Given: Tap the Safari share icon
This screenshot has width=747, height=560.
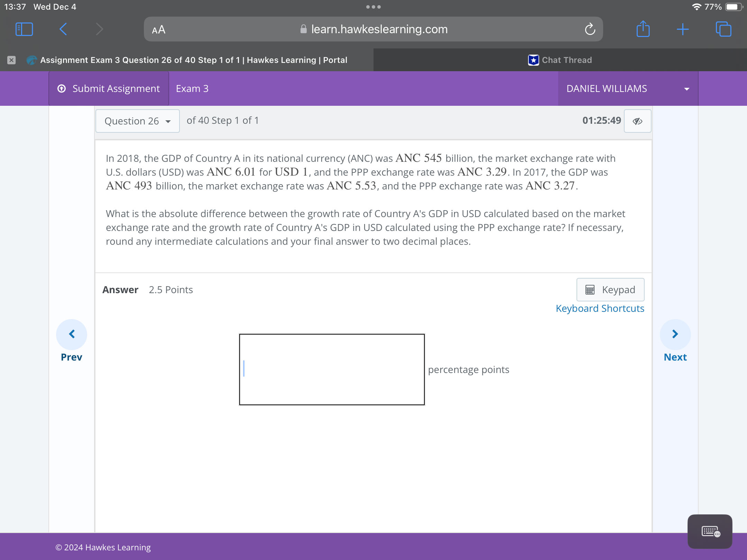Looking at the screenshot, I should point(643,29).
